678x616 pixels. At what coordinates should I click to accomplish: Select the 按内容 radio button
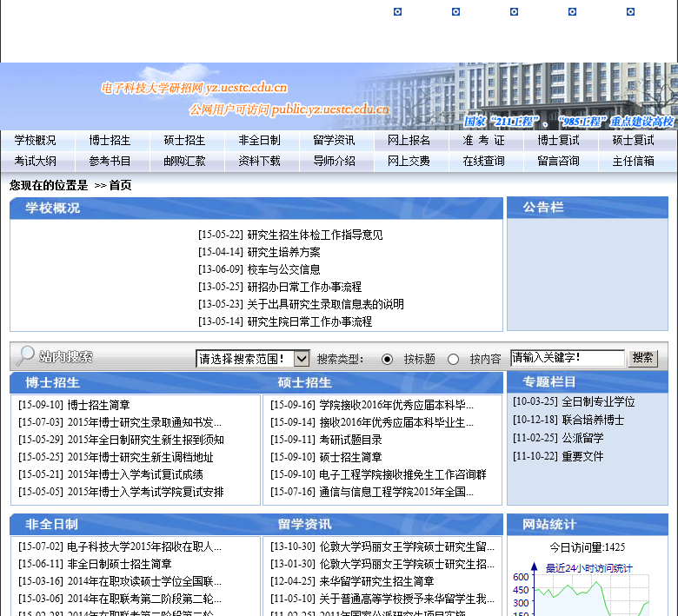coord(453,359)
